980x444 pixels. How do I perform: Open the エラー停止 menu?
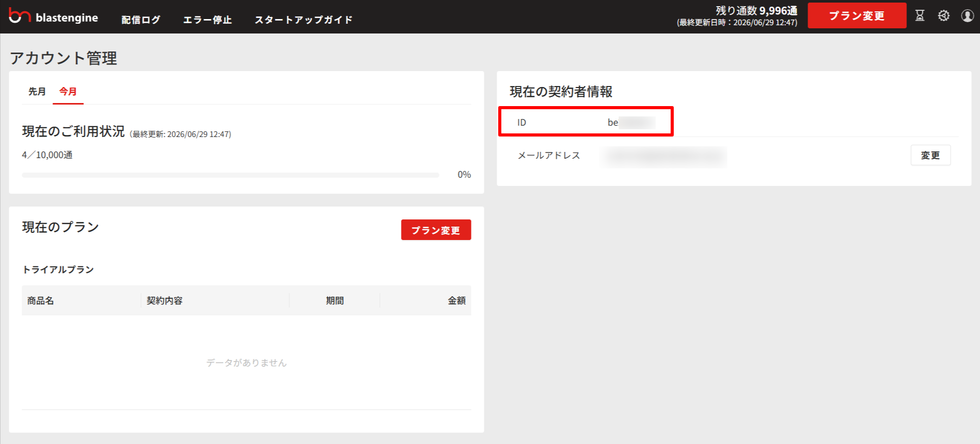coord(207,20)
